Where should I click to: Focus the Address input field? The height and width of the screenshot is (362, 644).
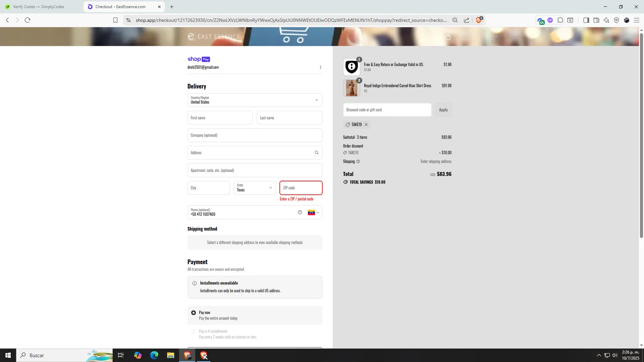[x=255, y=153]
